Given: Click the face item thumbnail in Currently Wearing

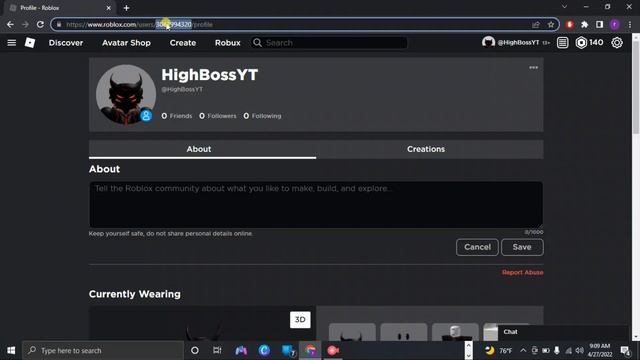Looking at the screenshot, I should click(404, 332).
